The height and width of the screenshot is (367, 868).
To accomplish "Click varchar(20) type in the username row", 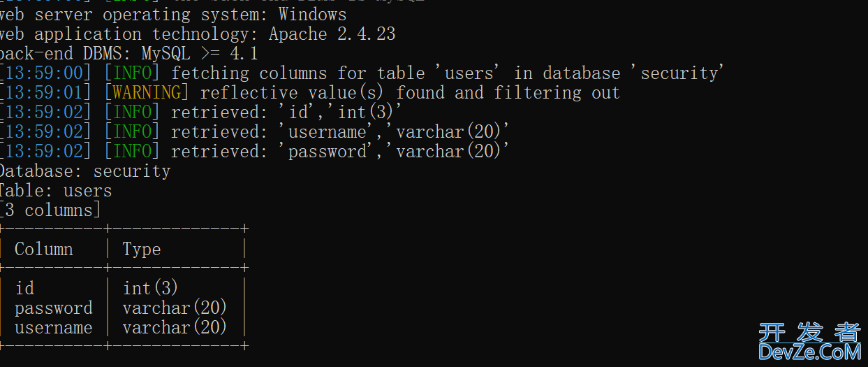I will 175,327.
